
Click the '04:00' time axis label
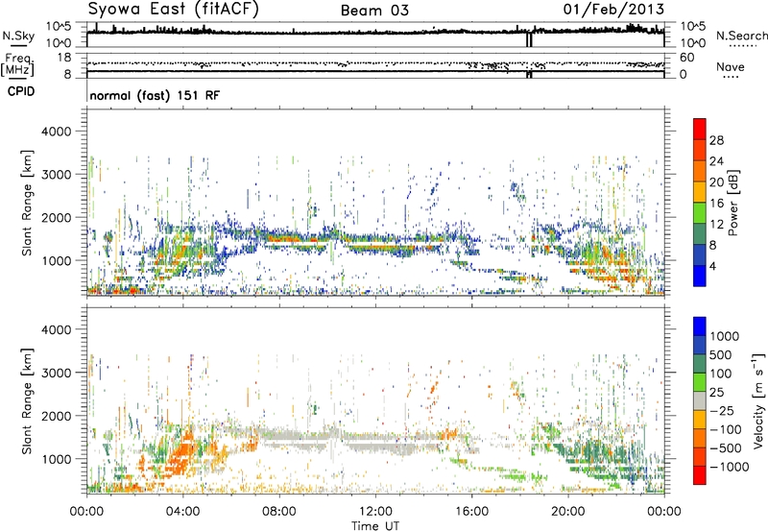[182, 512]
